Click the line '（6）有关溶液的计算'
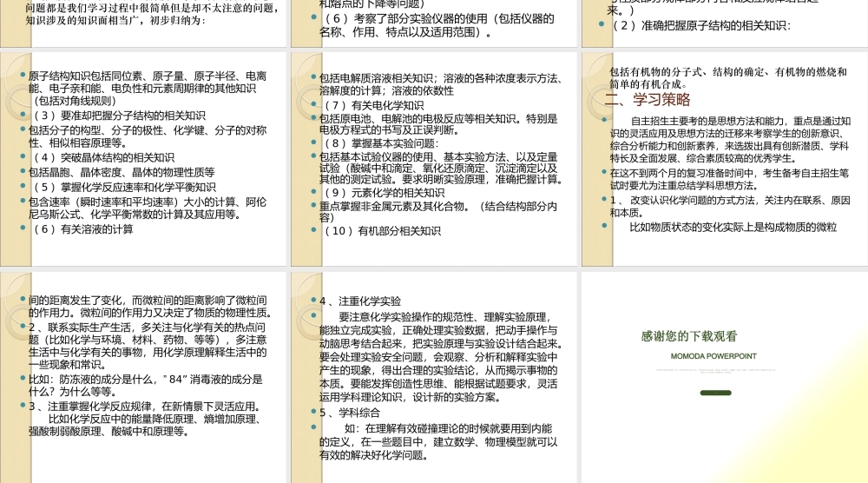This screenshot has width=868, height=483. pos(83,228)
